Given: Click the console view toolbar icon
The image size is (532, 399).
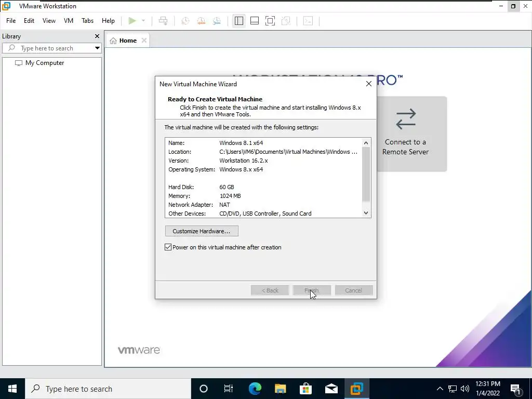Looking at the screenshot, I should pos(308,21).
